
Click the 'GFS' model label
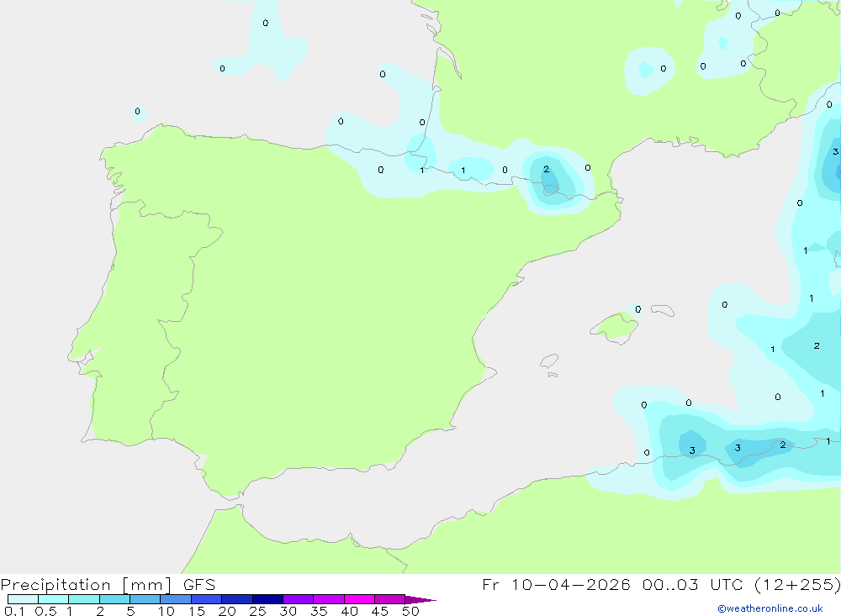tap(199, 584)
